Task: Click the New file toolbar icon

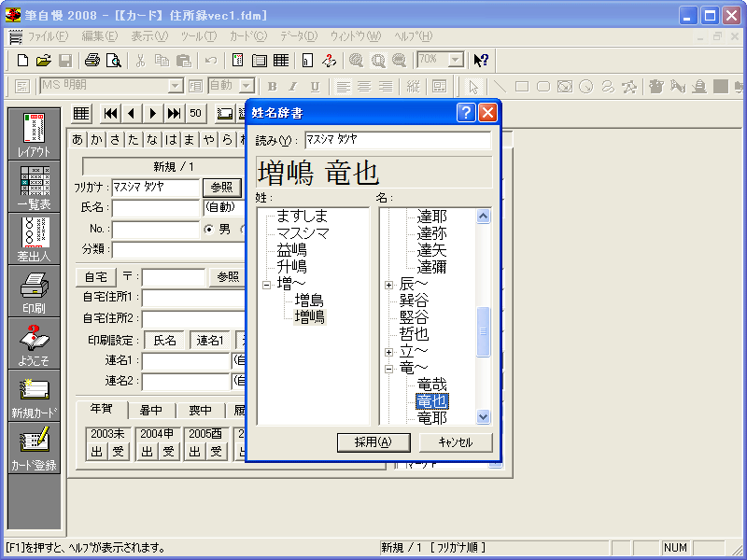Action: coord(22,61)
